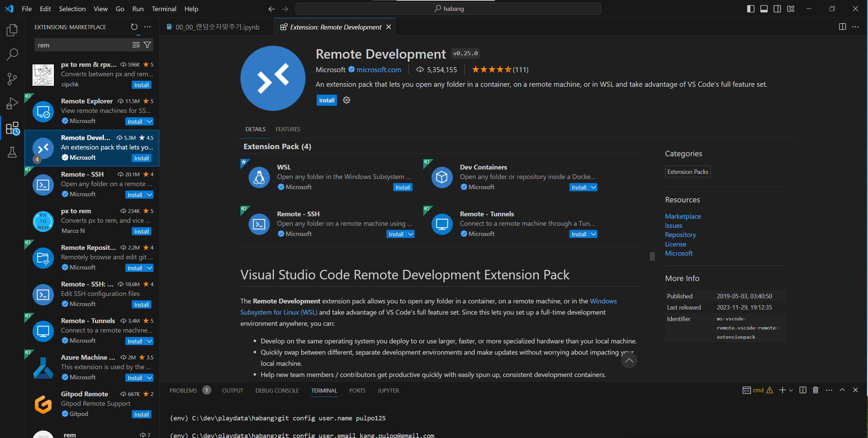This screenshot has width=868, height=438.
Task: Open the Testing flask icon view
Action: point(12,152)
